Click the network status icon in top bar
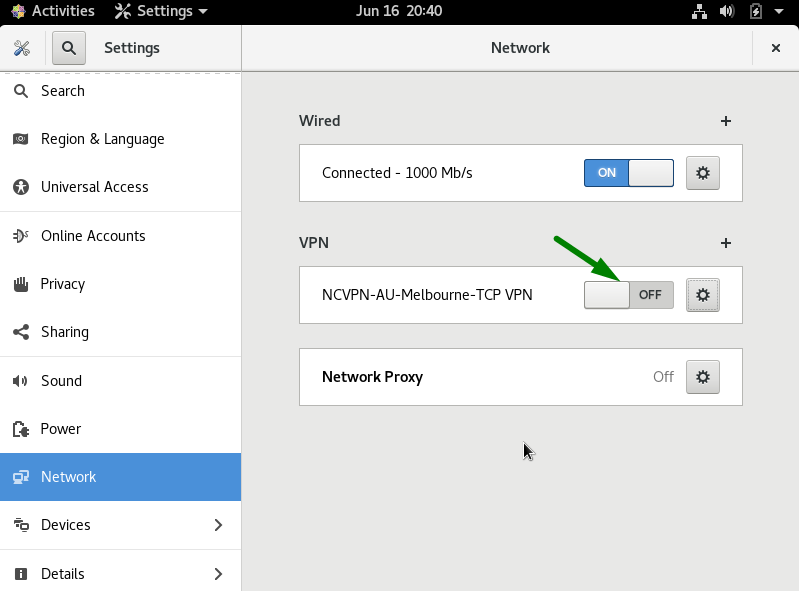 point(699,11)
